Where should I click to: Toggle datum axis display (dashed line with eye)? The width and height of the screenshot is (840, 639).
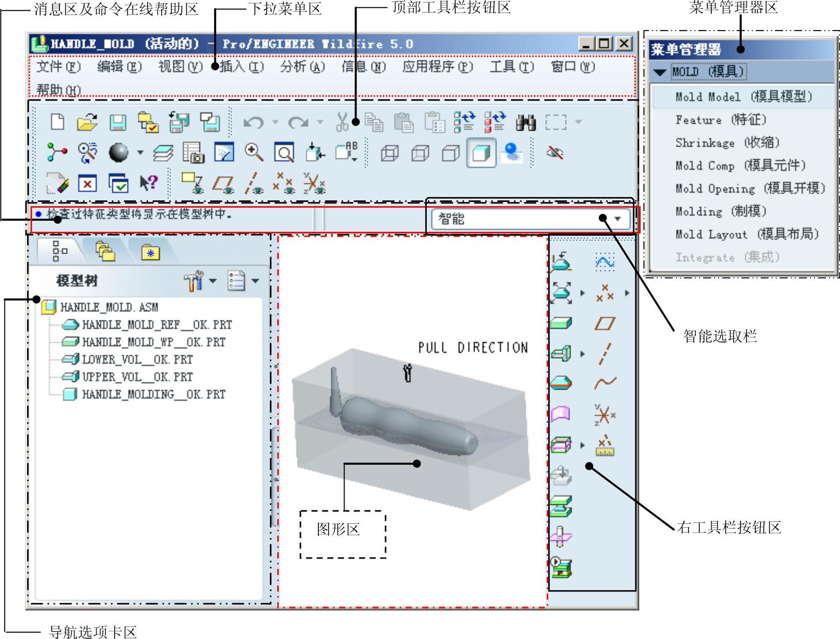tap(254, 184)
